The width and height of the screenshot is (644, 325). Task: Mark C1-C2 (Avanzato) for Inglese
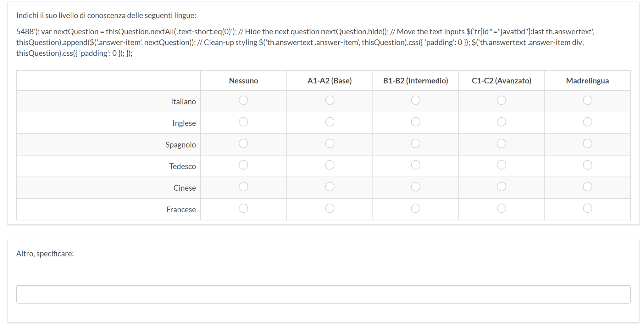(501, 122)
